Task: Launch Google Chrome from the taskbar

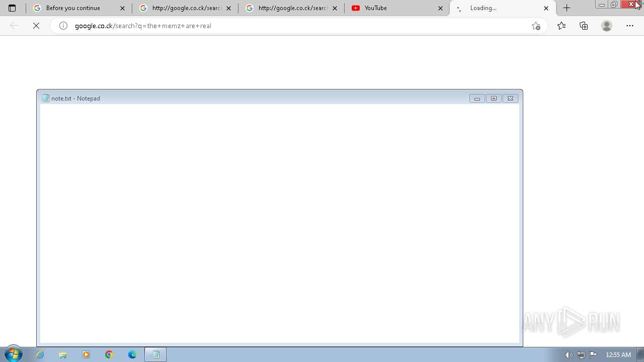Action: pos(109,354)
